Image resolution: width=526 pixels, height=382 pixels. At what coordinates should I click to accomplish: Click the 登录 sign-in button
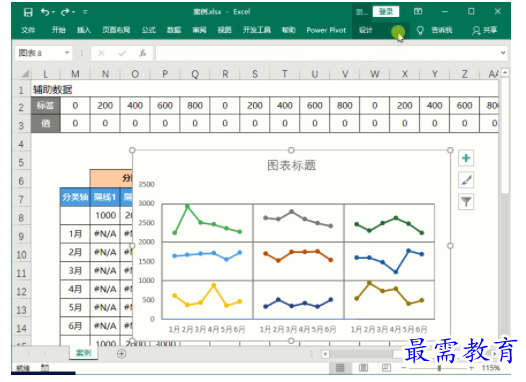point(386,12)
